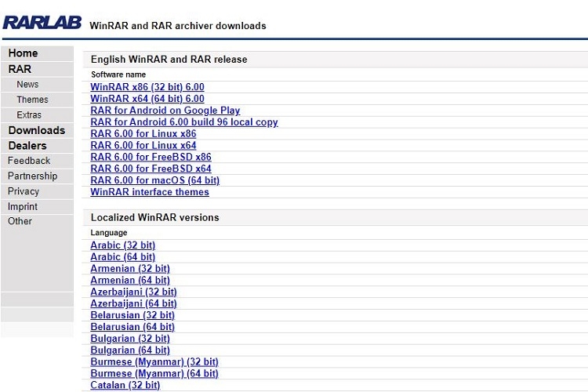Open Extras in the sidebar

point(29,114)
